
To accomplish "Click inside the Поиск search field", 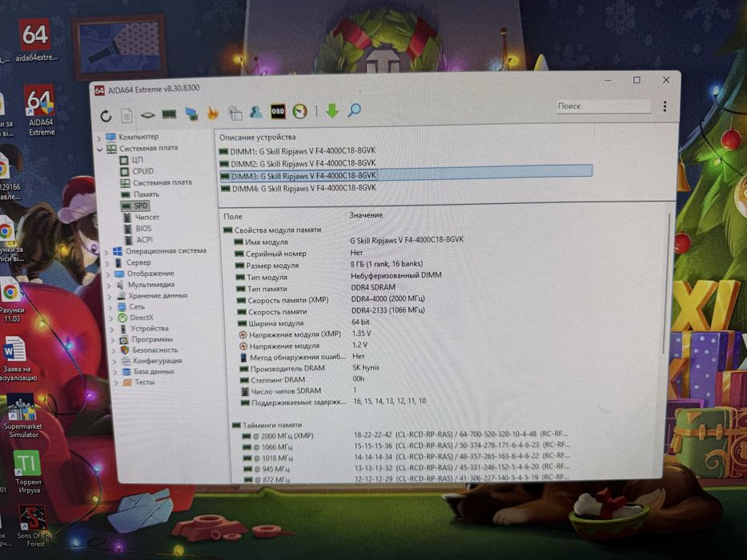I will pyautogui.click(x=603, y=106).
